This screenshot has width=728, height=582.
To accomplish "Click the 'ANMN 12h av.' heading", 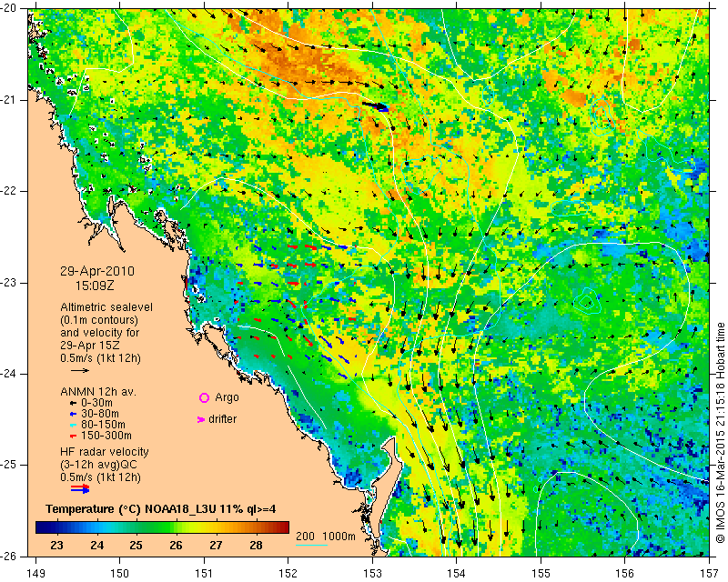I will 98,392.
